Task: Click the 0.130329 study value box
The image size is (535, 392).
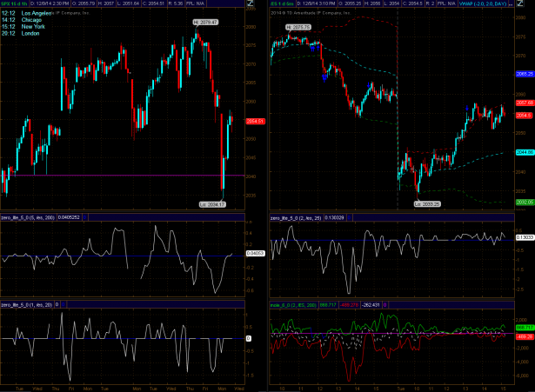Action: coord(334,217)
